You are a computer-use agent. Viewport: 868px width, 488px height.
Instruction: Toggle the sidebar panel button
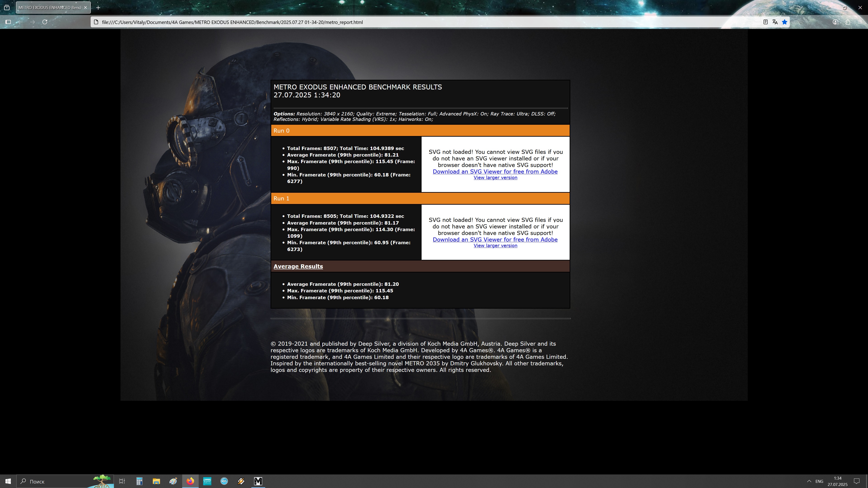[8, 22]
